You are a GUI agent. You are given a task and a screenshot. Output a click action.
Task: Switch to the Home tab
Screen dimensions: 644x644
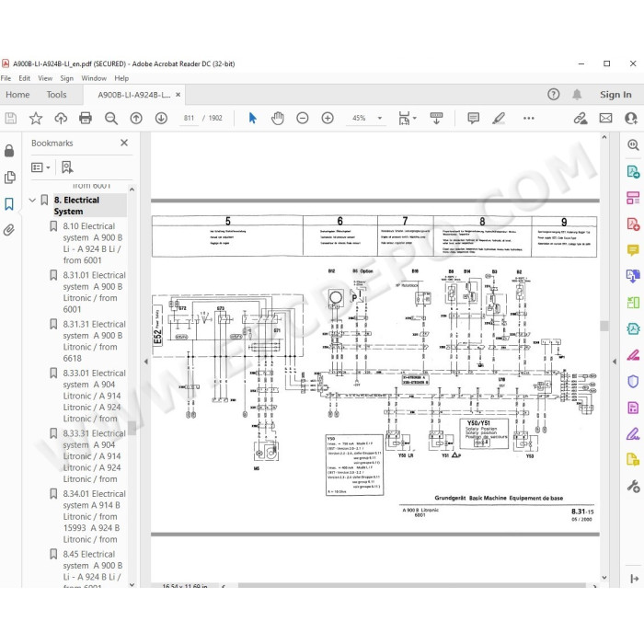pyautogui.click(x=17, y=95)
